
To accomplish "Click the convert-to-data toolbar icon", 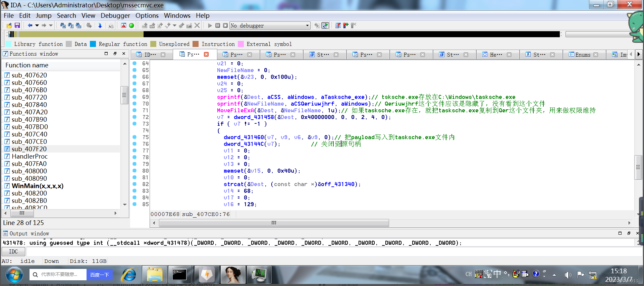I will (152, 25).
